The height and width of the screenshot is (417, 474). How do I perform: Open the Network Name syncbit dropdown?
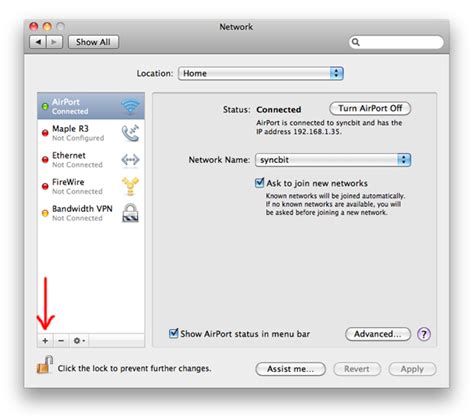(333, 160)
